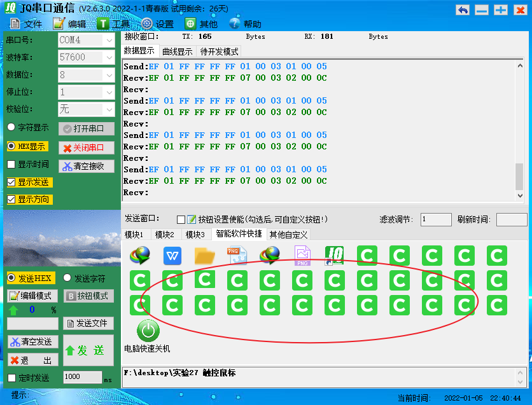Launch the JQ application shortcut icon
This screenshot has height=405, width=532.
click(x=334, y=256)
